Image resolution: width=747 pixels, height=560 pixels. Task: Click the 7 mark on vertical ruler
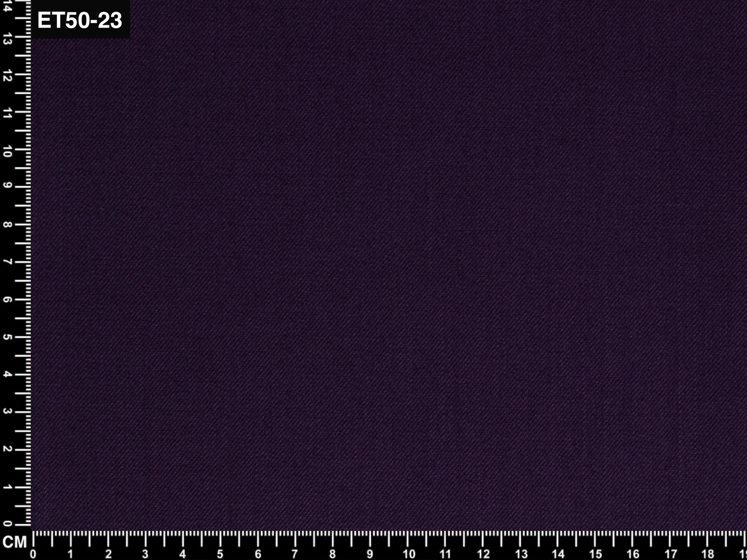[x=7, y=262]
